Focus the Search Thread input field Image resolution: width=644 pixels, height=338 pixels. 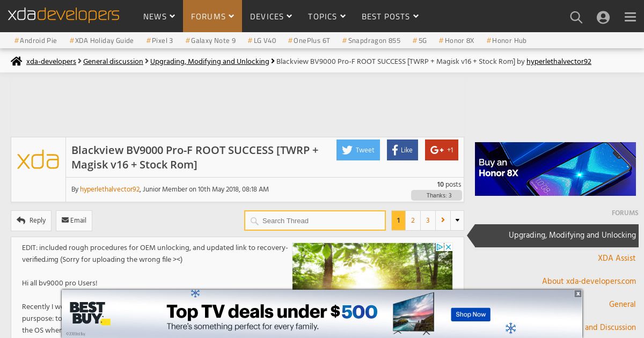pos(315,221)
